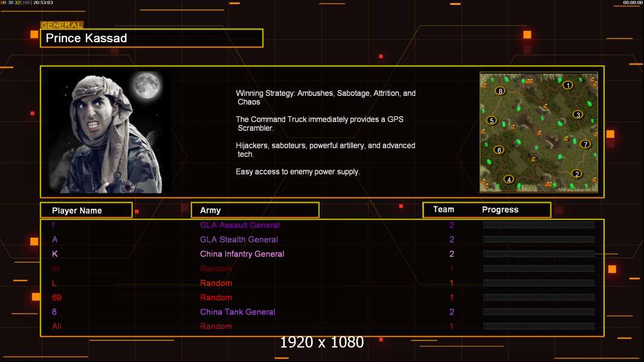644x362 pixels.
Task: Click the Easy access to enemy power text
Action: (x=298, y=172)
